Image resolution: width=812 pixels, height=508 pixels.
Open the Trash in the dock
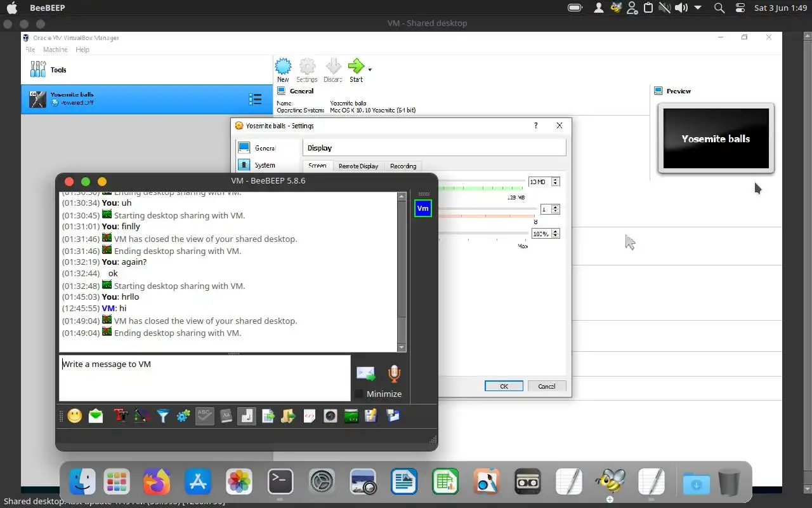tap(730, 482)
